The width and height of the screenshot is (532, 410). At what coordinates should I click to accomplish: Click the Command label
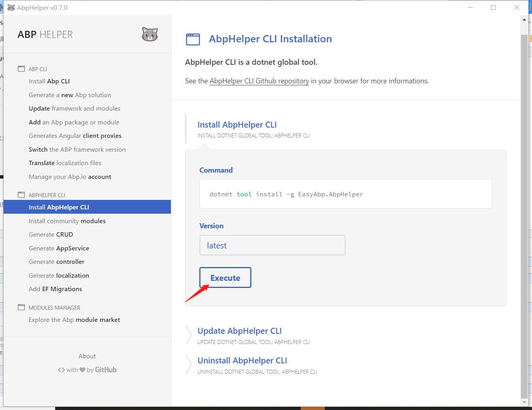tap(216, 170)
